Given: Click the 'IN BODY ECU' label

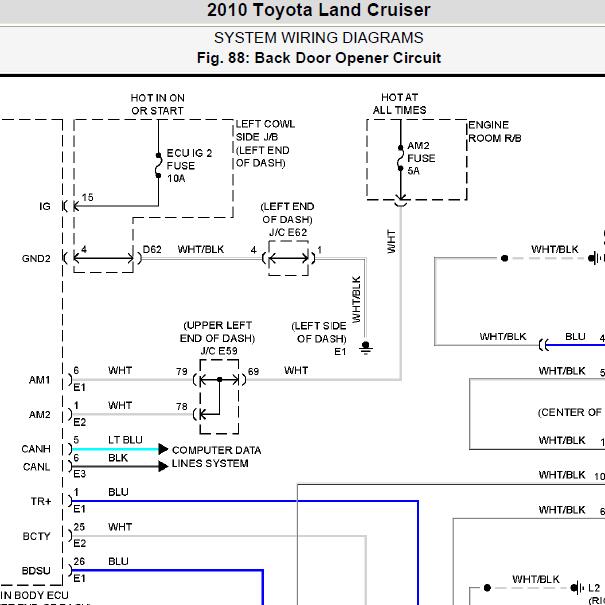Looking at the screenshot, I should coord(34,595).
